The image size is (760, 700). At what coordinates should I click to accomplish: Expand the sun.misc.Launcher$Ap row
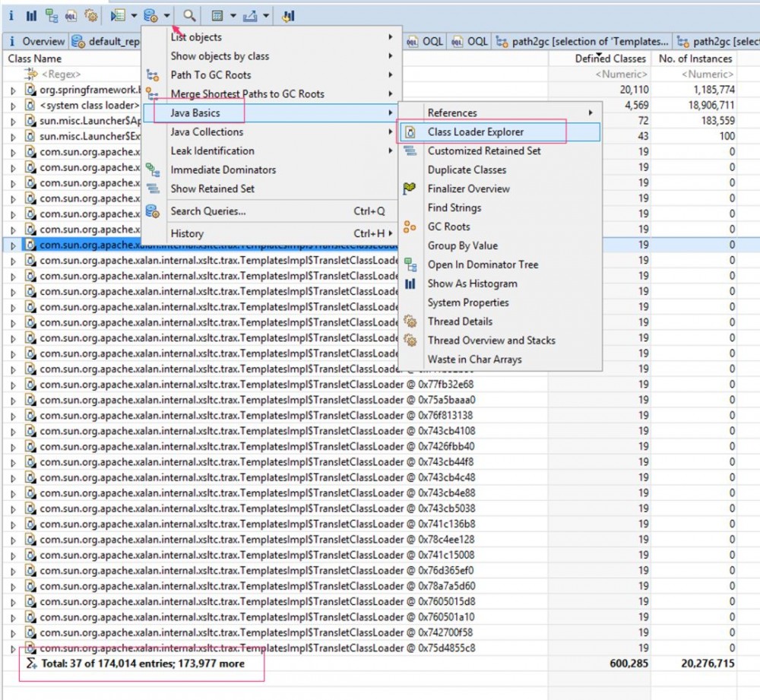click(x=13, y=121)
